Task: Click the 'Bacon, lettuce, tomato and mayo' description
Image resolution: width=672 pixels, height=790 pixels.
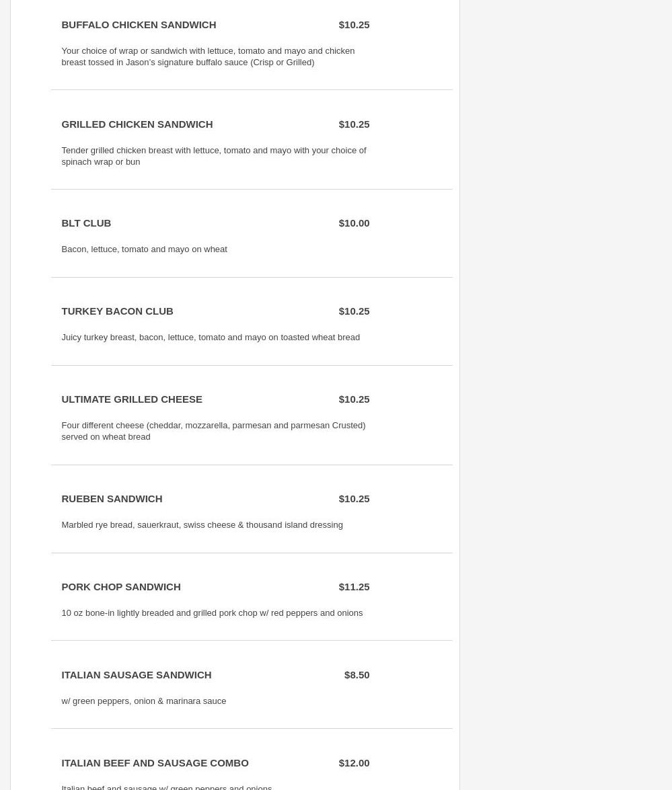Action: coord(144,249)
